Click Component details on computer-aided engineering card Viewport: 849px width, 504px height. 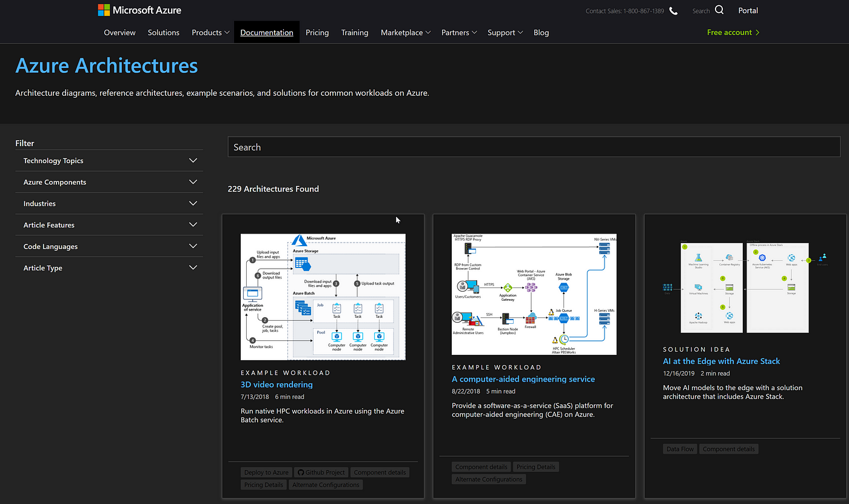481,467
